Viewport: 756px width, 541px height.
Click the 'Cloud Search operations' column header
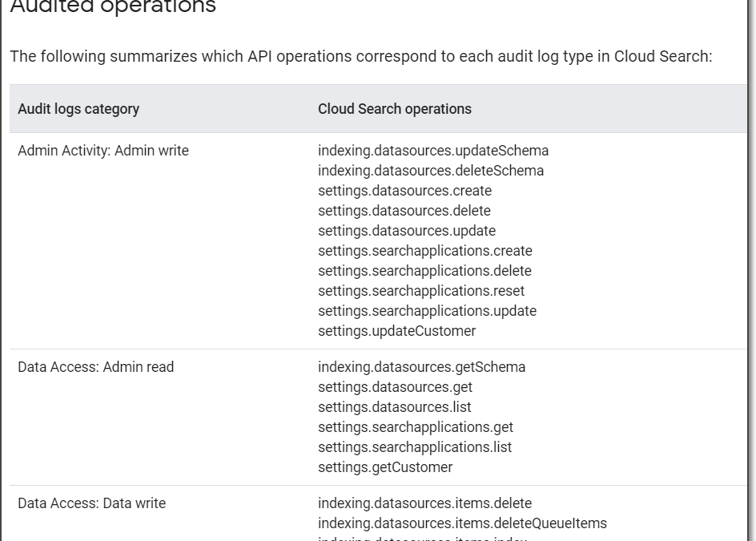point(394,109)
